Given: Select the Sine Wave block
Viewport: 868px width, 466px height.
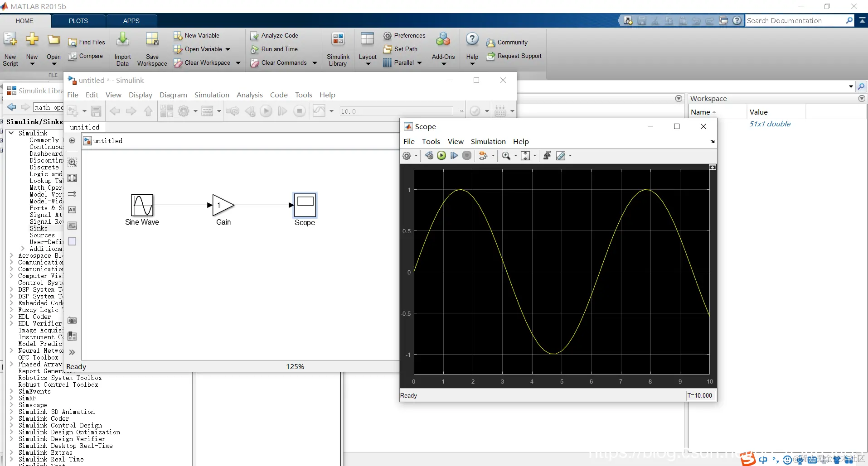Looking at the screenshot, I should [x=142, y=205].
